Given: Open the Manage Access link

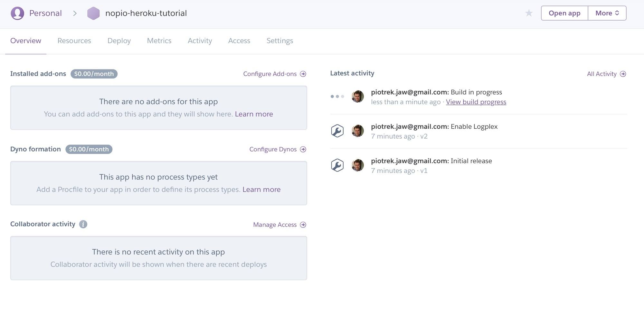Looking at the screenshot, I should click(275, 225).
